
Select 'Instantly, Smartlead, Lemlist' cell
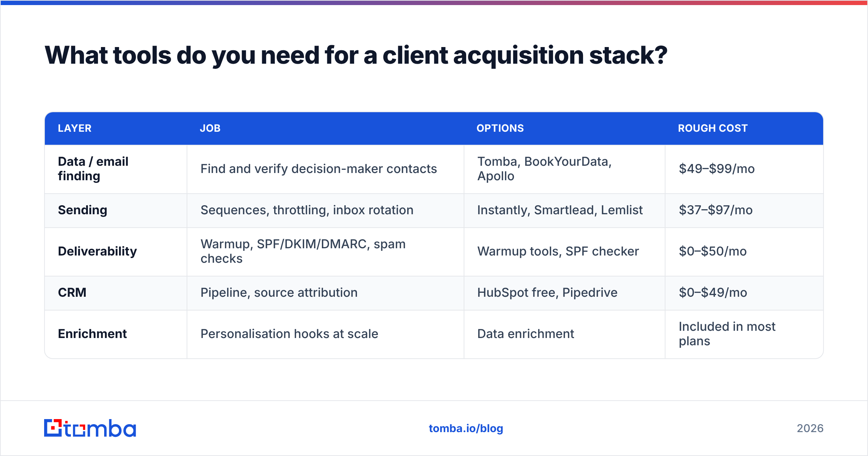pos(564,211)
